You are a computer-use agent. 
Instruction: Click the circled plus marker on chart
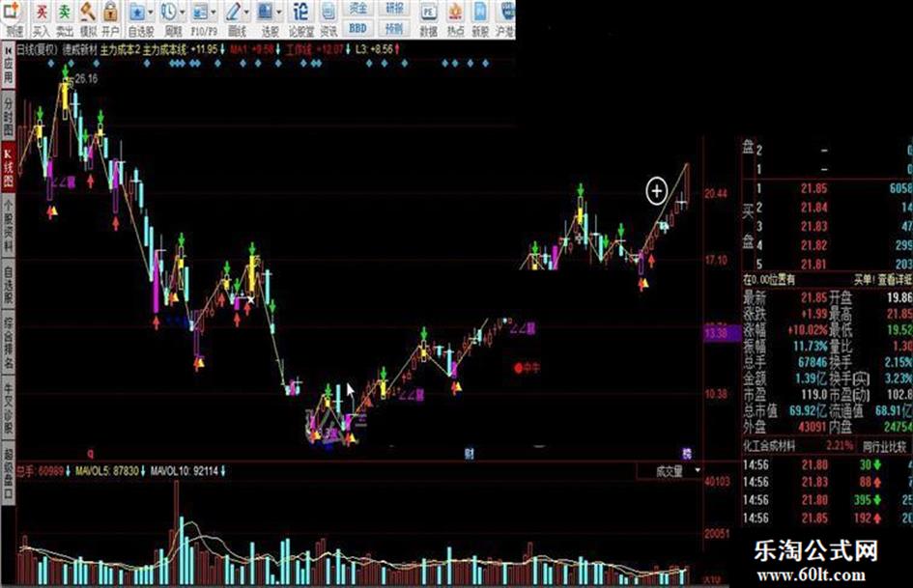tap(657, 190)
